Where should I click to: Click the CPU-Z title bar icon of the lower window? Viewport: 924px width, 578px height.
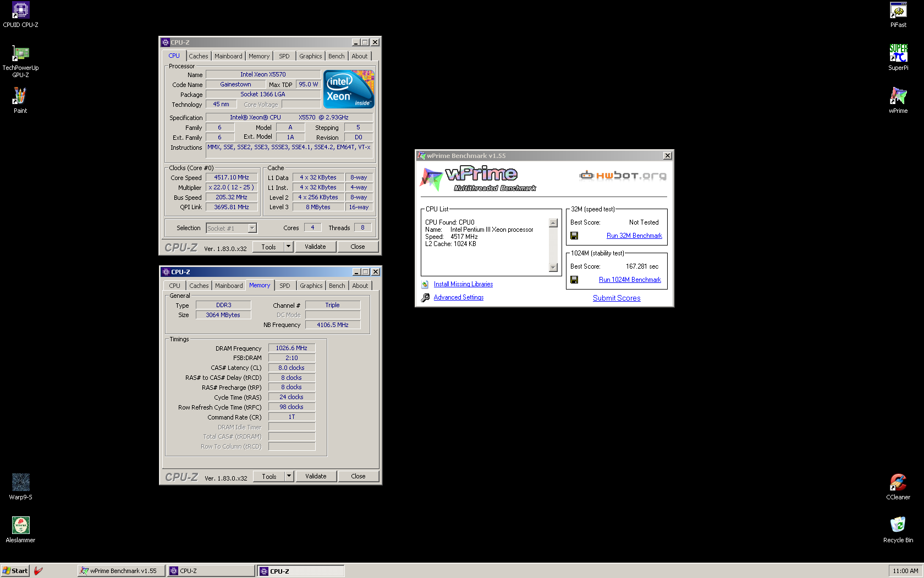[x=166, y=272]
